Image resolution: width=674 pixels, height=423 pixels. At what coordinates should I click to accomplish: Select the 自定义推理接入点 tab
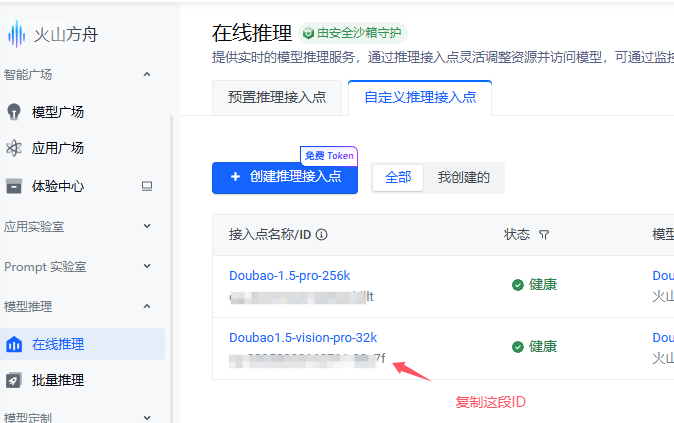coord(420,98)
